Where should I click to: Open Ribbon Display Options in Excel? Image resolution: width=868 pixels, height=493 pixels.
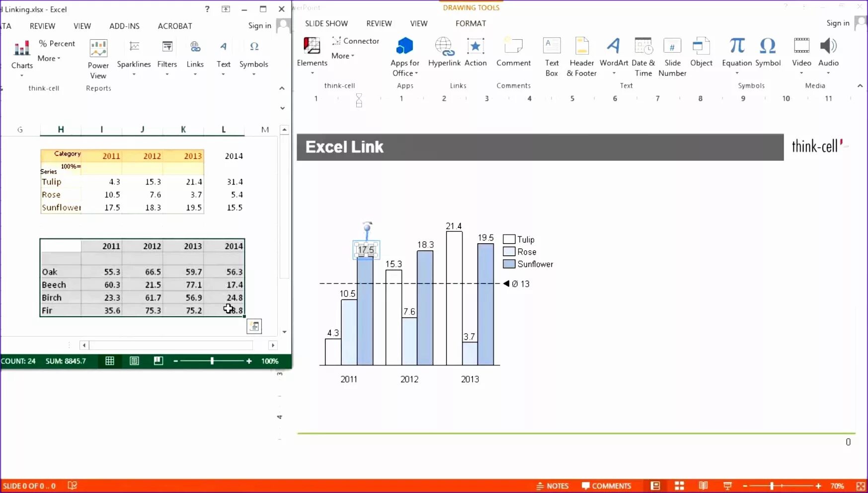(x=226, y=9)
